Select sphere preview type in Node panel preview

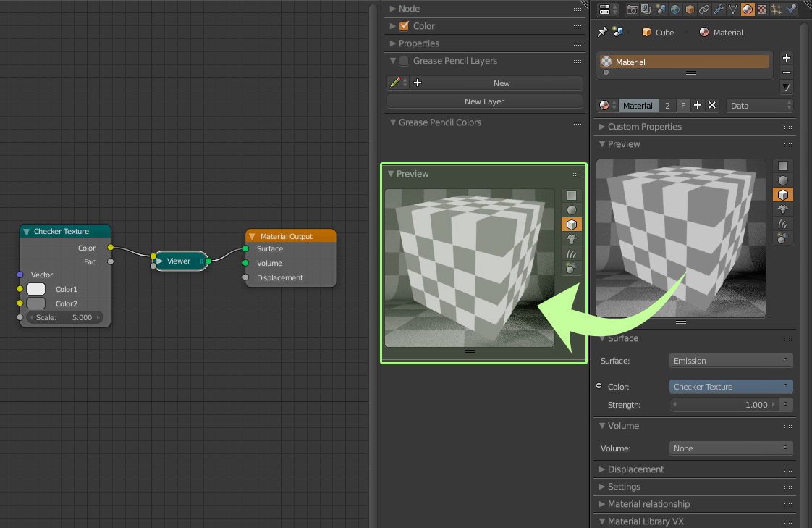[571, 210]
